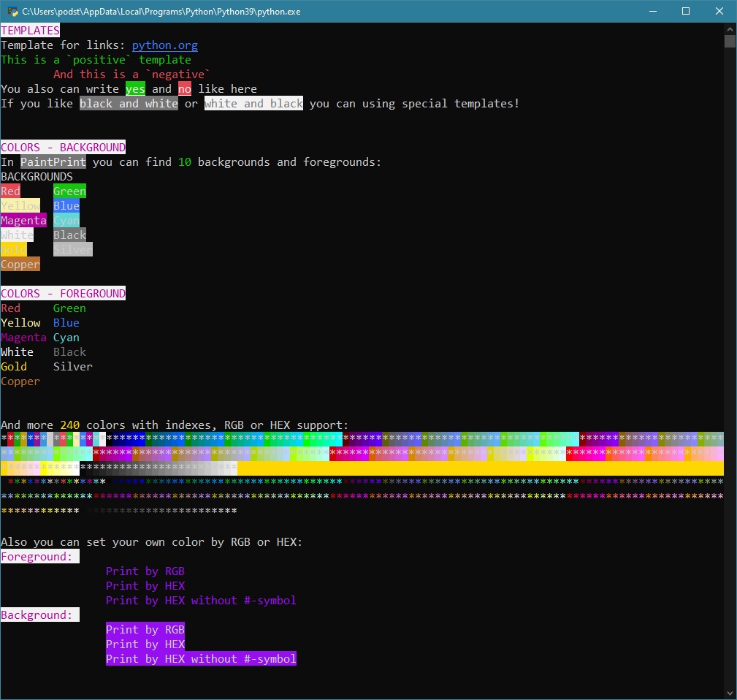Click the scrollbar down arrow
This screenshot has width=737, height=700.
coord(730,693)
